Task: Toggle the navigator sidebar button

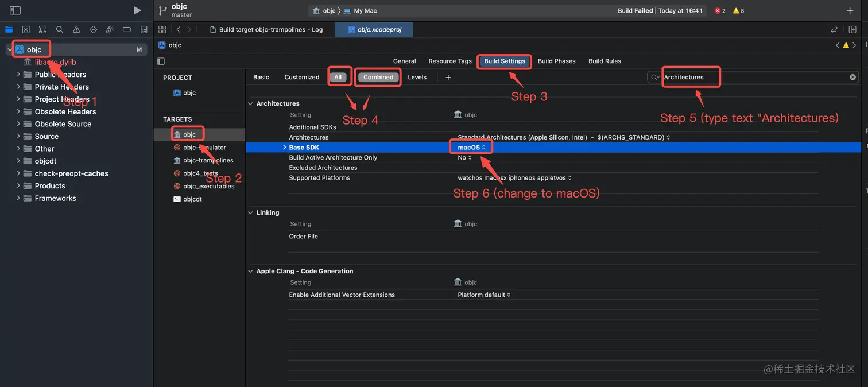Action: click(x=15, y=10)
